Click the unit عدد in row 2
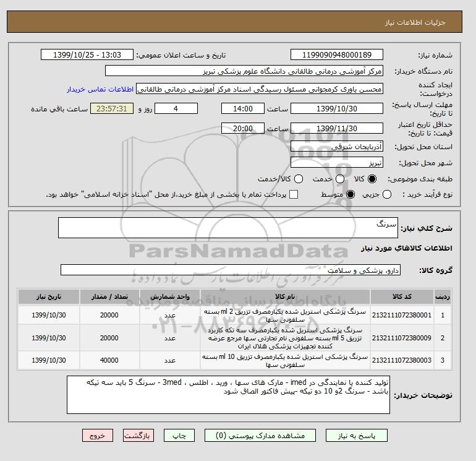Image resolution: width=476 pixels, height=461 pixels. click(x=170, y=338)
